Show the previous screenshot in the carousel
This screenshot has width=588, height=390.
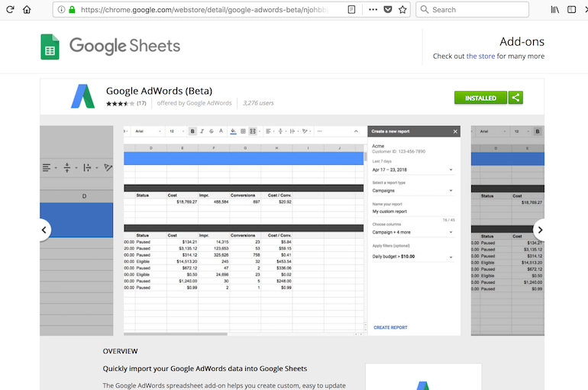pyautogui.click(x=44, y=230)
